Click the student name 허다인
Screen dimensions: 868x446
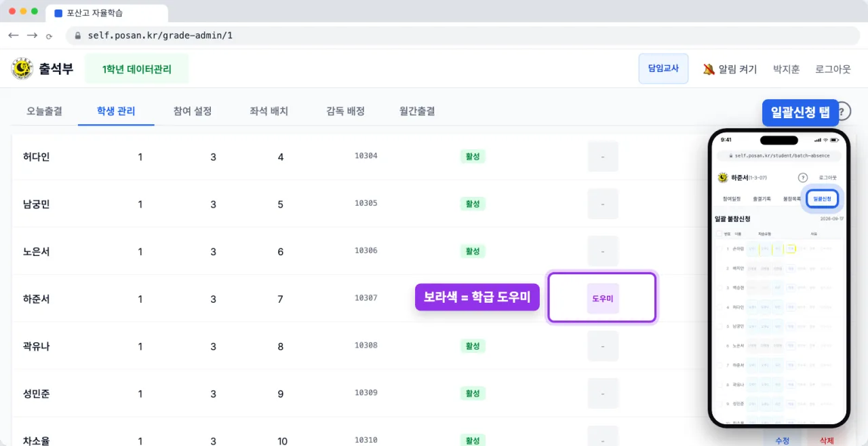point(37,157)
